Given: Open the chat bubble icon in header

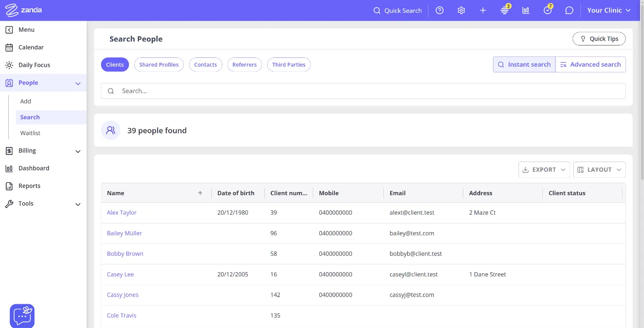Looking at the screenshot, I should coord(569,11).
